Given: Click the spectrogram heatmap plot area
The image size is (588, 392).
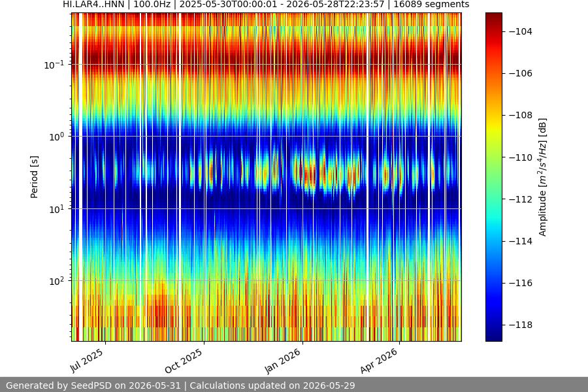Looking at the screenshot, I should tap(267, 177).
